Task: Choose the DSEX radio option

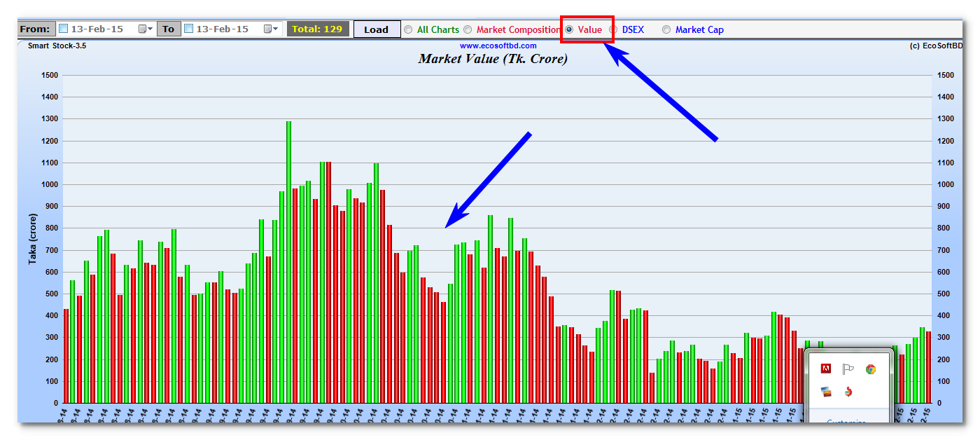Action: [614, 29]
